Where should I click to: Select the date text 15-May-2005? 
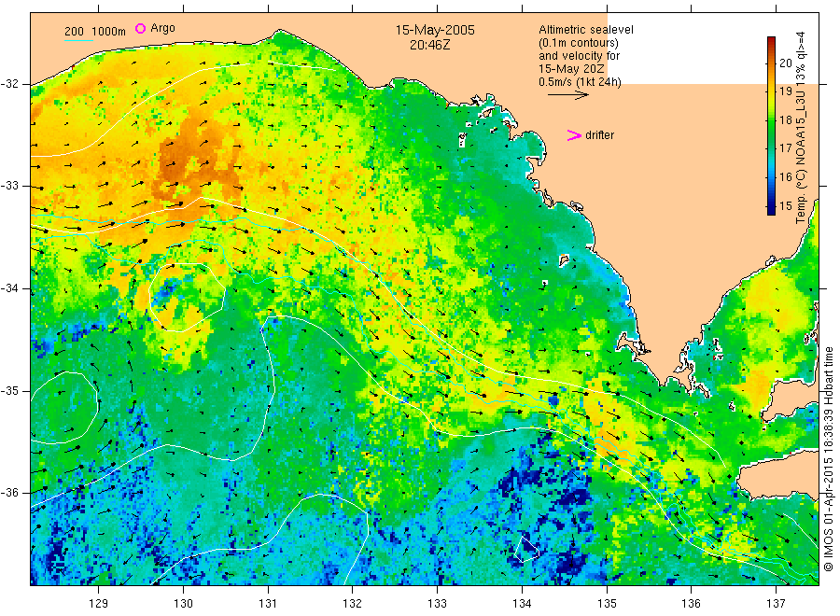435,30
